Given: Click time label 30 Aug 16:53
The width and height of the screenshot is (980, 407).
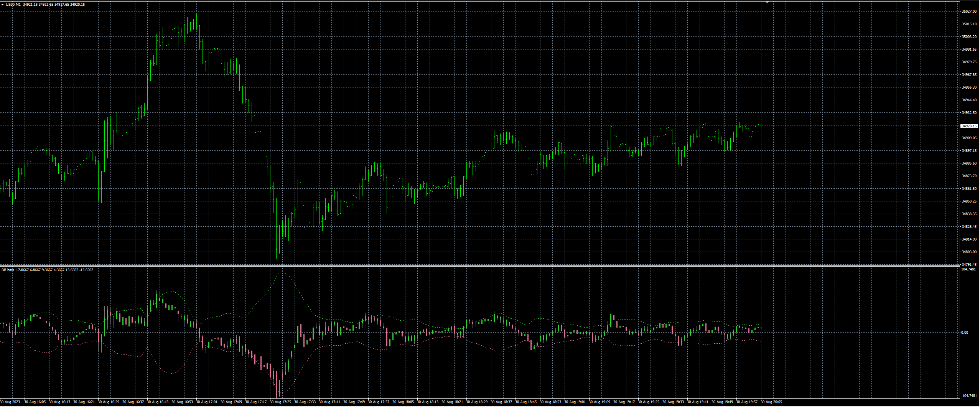Looking at the screenshot, I should point(182,402).
